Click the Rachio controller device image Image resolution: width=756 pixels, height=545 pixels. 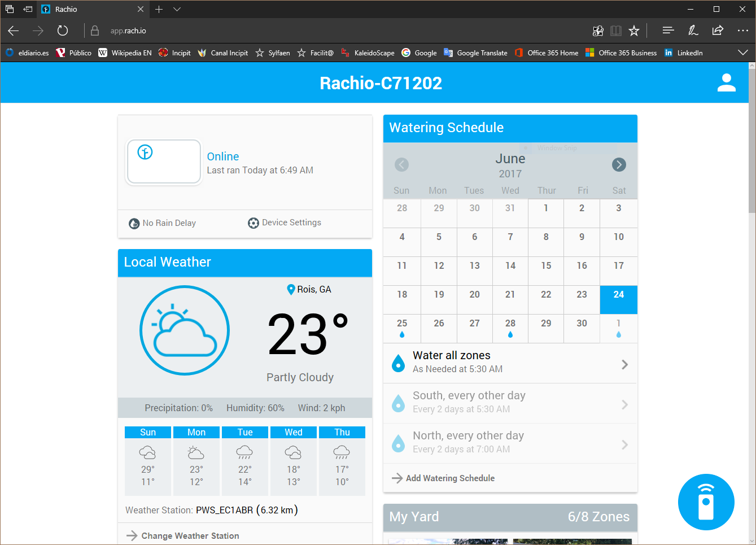pyautogui.click(x=164, y=162)
